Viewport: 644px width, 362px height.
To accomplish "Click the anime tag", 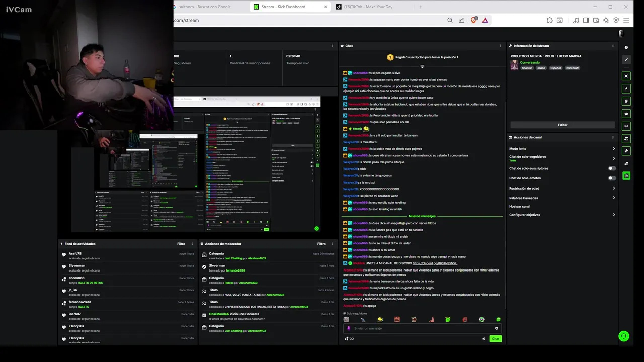I will click(x=541, y=68).
